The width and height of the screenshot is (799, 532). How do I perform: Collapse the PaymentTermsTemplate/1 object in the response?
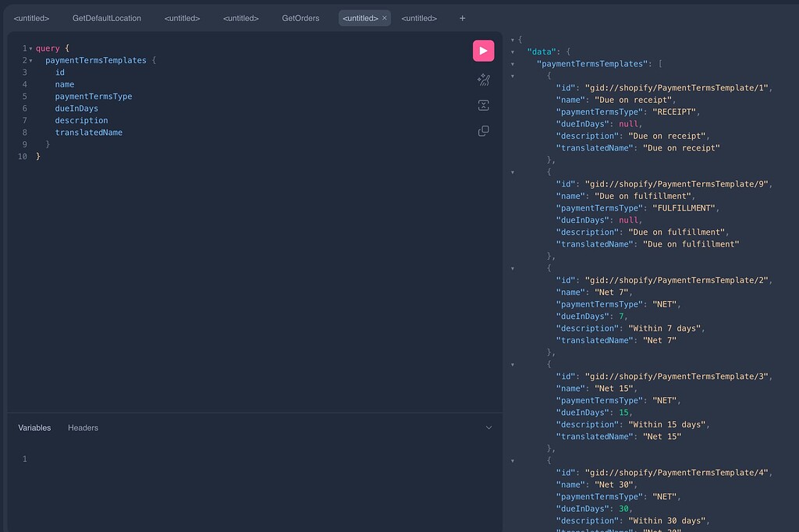pyautogui.click(x=513, y=76)
